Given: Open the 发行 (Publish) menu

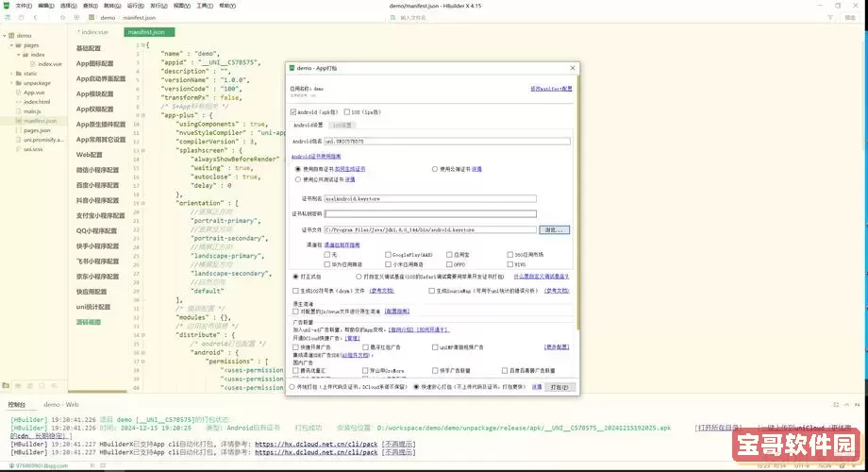Looking at the screenshot, I should pyautogui.click(x=159, y=6).
